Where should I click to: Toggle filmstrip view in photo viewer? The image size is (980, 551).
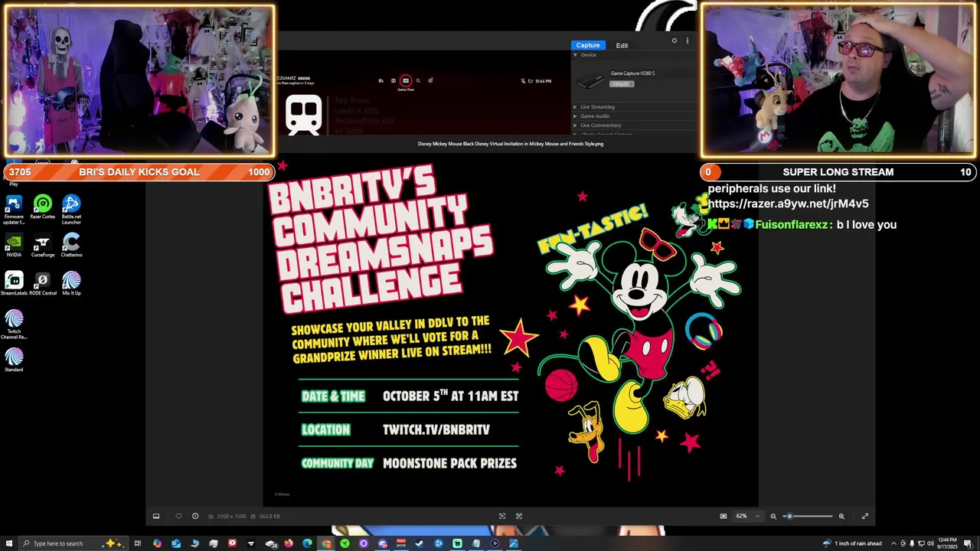156,516
